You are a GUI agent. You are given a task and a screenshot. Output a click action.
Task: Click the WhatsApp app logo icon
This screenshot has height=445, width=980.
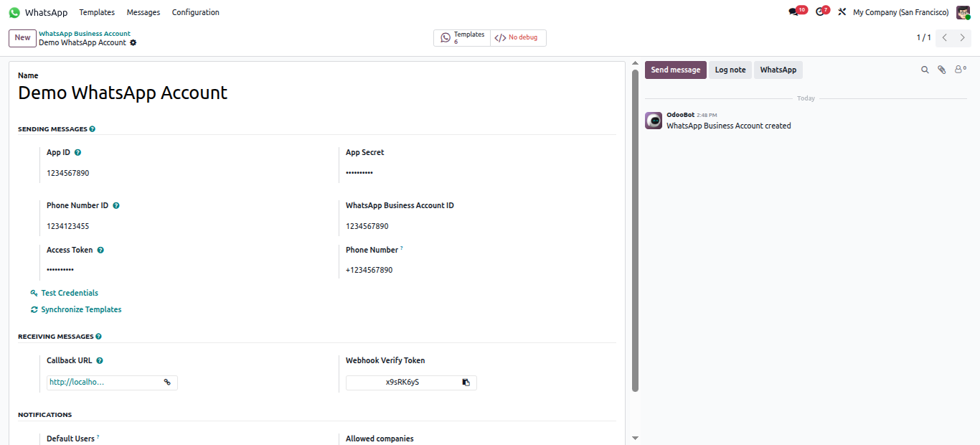point(14,12)
